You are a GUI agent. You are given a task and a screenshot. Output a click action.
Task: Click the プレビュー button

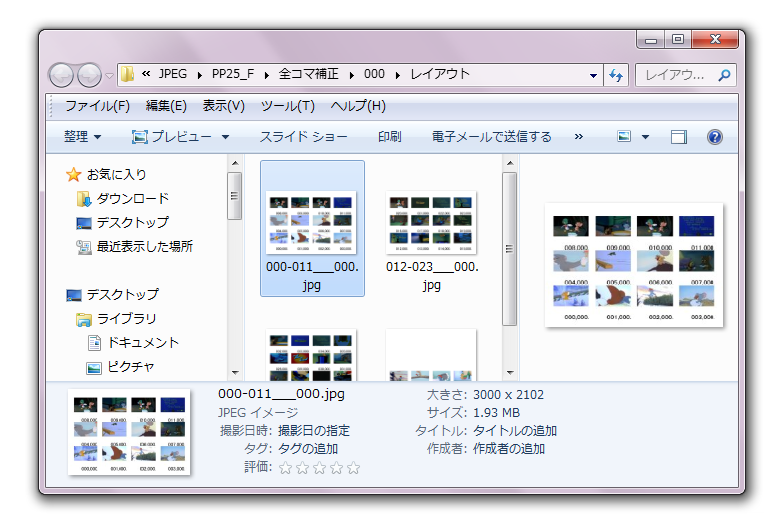(x=172, y=137)
